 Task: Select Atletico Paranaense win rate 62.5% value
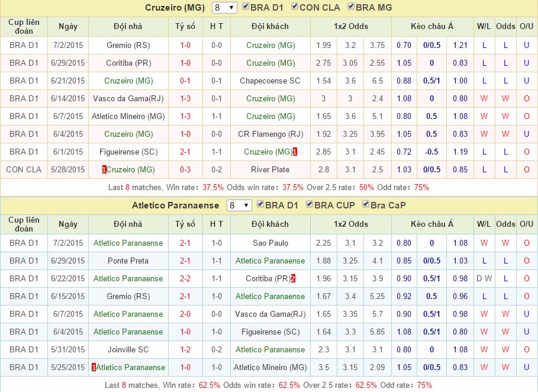pos(210,385)
